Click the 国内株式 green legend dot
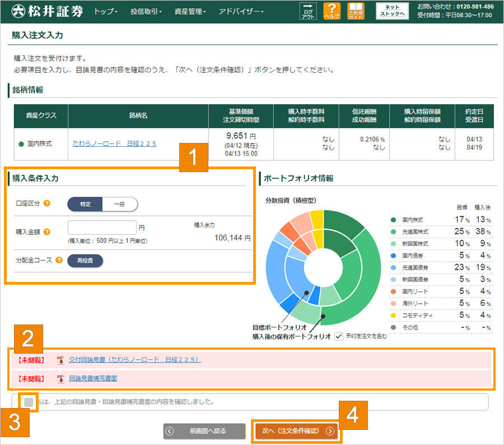Viewport: 504px width, 445px height. tap(393, 220)
